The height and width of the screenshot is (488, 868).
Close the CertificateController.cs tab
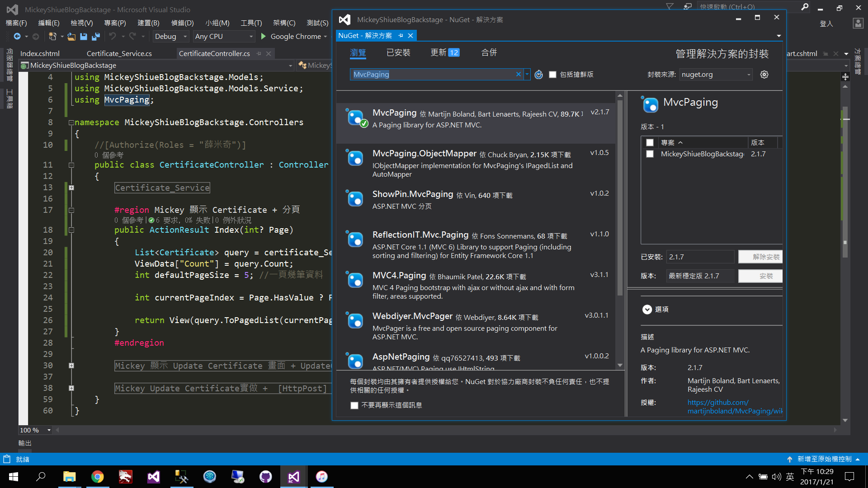269,54
